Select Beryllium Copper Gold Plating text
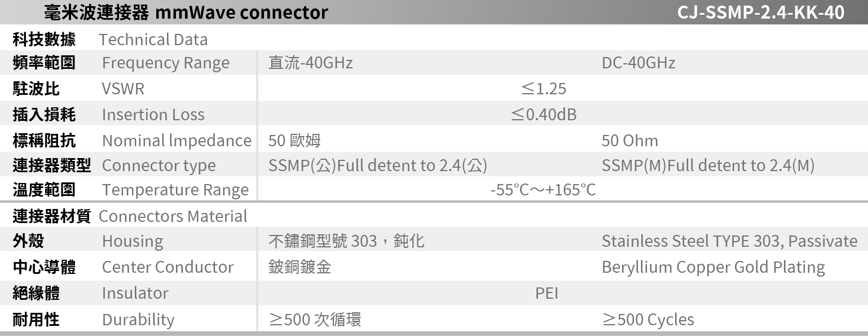 click(x=713, y=267)
